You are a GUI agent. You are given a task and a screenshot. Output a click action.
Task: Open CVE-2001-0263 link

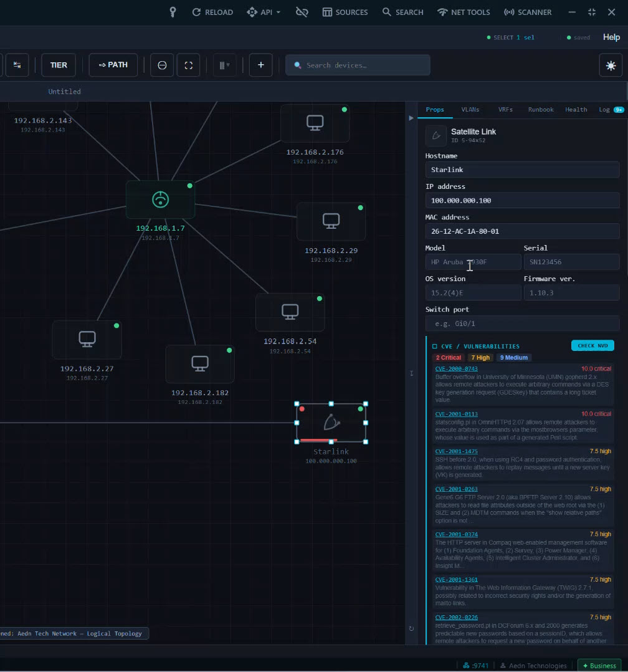tap(456, 489)
